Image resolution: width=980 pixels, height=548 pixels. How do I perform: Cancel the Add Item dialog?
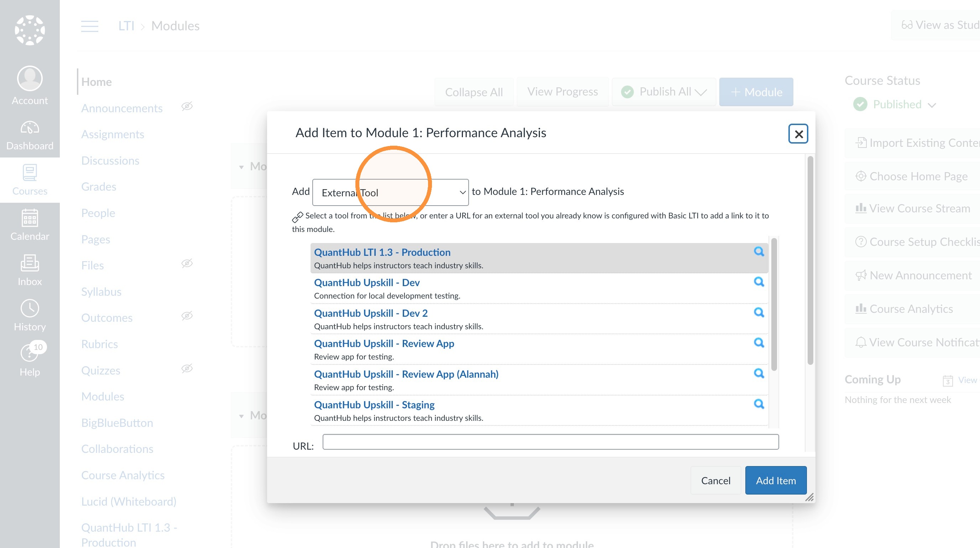tap(716, 480)
